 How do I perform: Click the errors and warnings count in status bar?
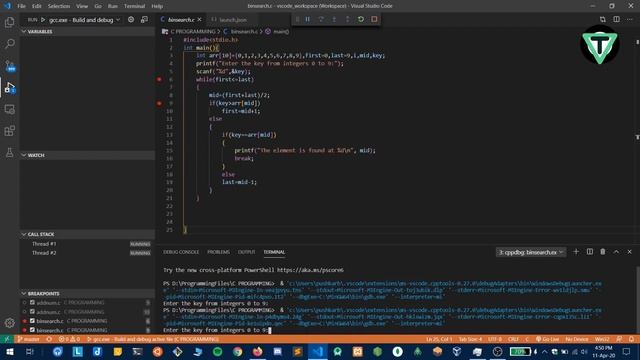tap(69, 339)
